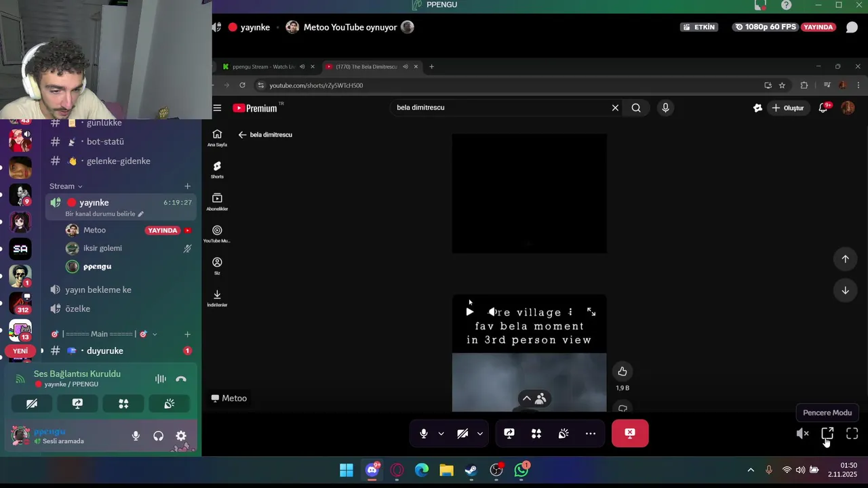The image size is (868, 488).
Task: Open İndirilenler downloads in YouTube sidebar
Action: 217,298
